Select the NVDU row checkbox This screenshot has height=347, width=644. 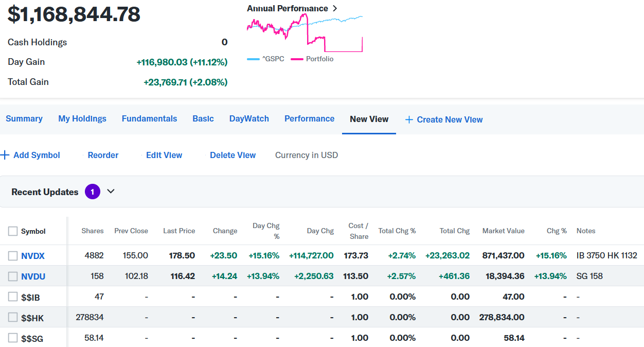pos(13,276)
